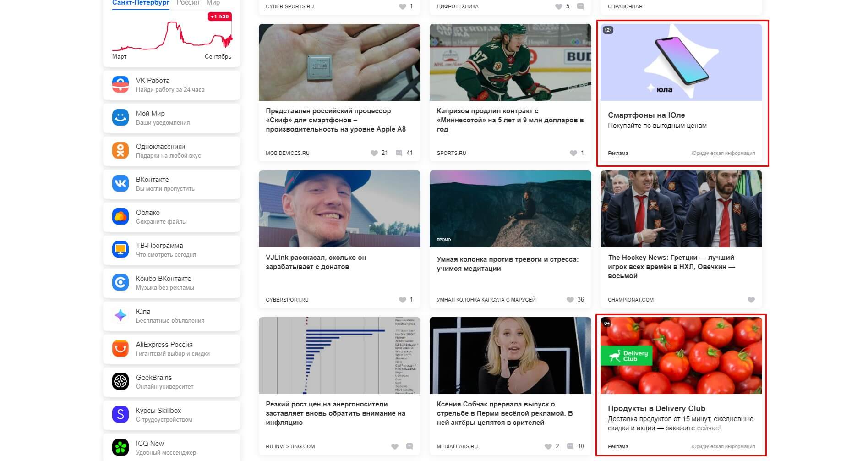Like the Hockey News Гретцки article
This screenshot has height=461, width=868.
click(x=751, y=300)
